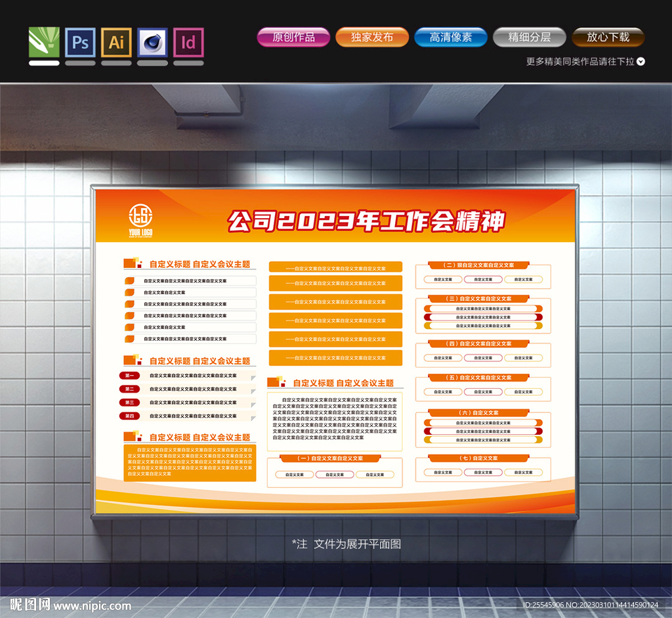Click the blue 高清像素 pill button
The height and width of the screenshot is (618, 672).
click(x=451, y=37)
